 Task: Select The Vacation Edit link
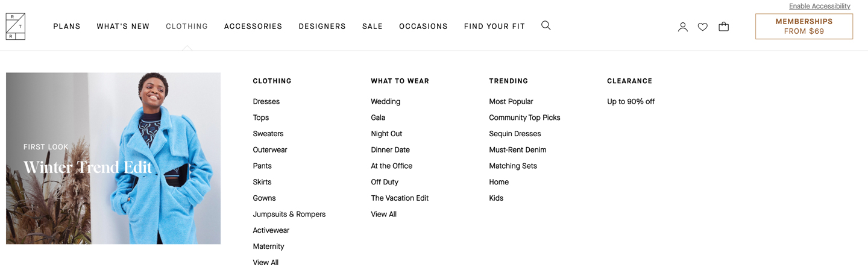click(x=400, y=198)
